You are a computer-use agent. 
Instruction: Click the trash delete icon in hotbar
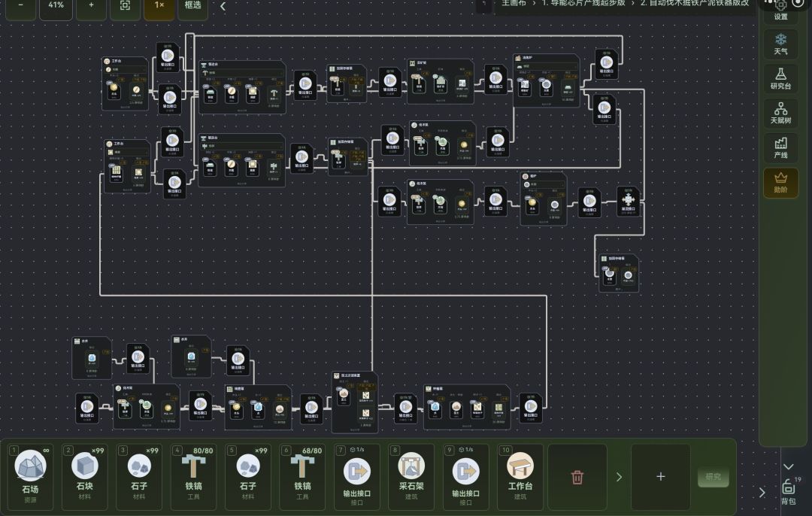tap(577, 477)
